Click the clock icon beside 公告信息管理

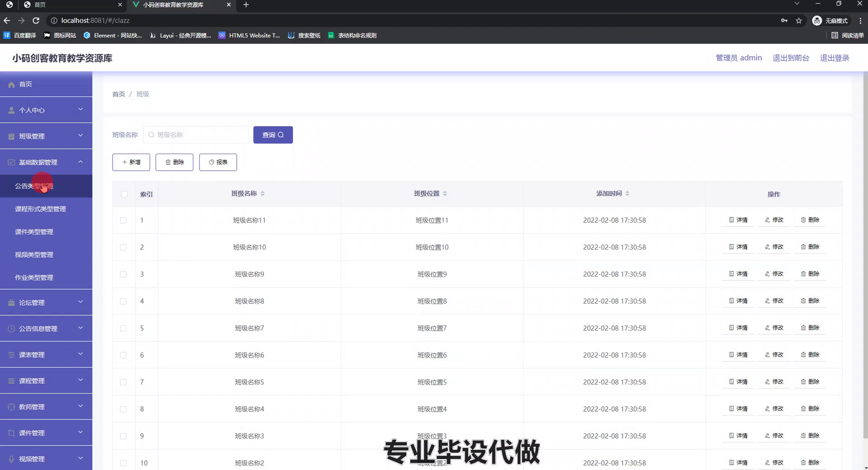pyautogui.click(x=11, y=329)
